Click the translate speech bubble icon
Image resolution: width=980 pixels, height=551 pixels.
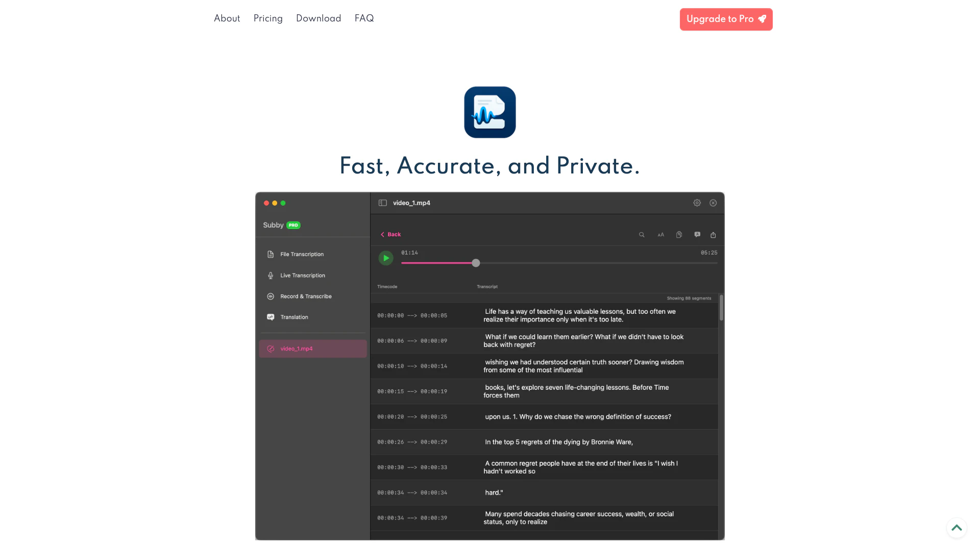697,235
